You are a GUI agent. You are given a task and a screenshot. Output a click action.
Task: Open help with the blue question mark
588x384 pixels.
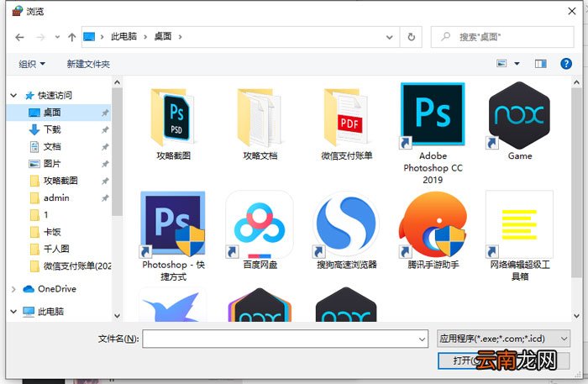tap(566, 64)
